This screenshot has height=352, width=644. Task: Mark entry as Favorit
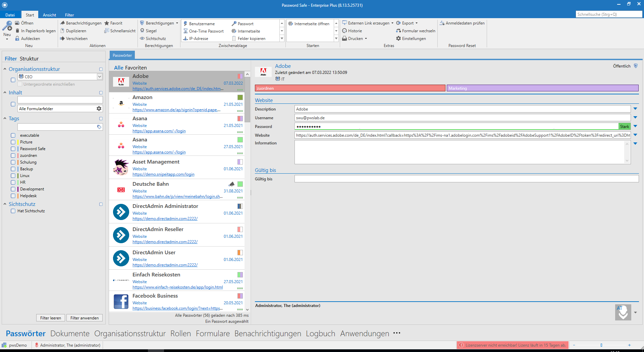pos(113,23)
